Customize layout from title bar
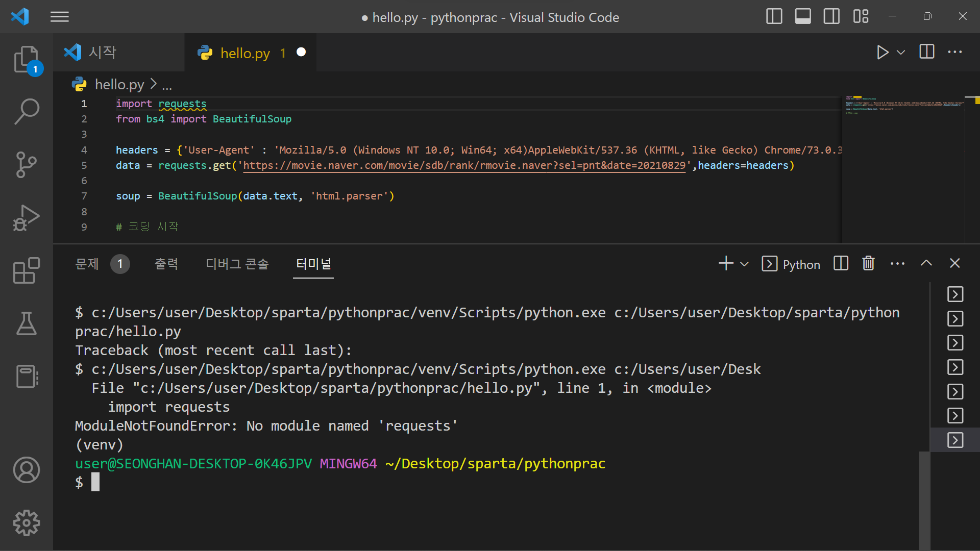Viewport: 980px width, 551px height. pyautogui.click(x=861, y=17)
